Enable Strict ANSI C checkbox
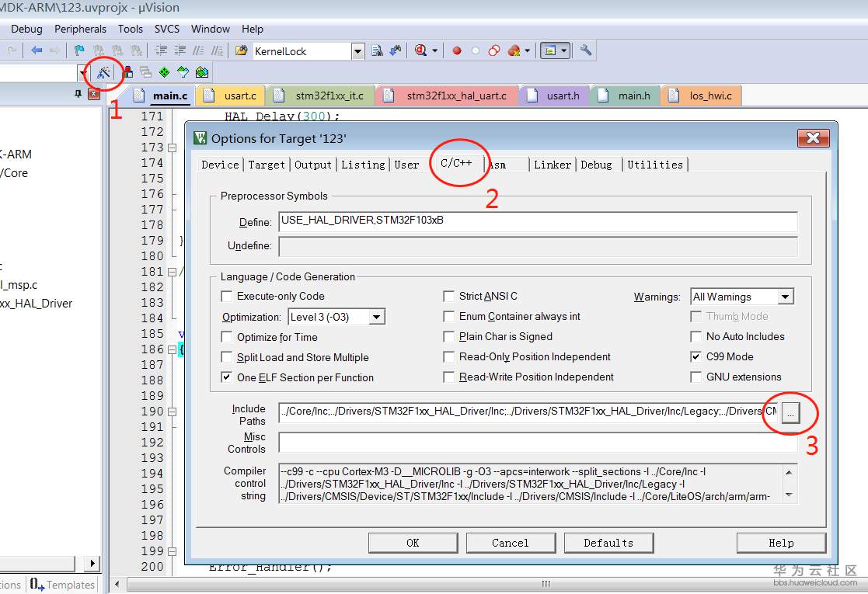This screenshot has height=594, width=868. tap(449, 297)
